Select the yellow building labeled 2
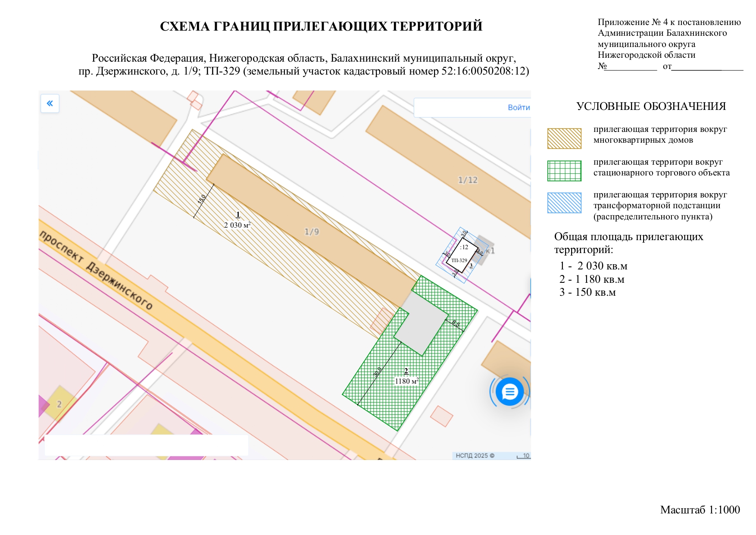The image size is (756, 535). pos(61,404)
